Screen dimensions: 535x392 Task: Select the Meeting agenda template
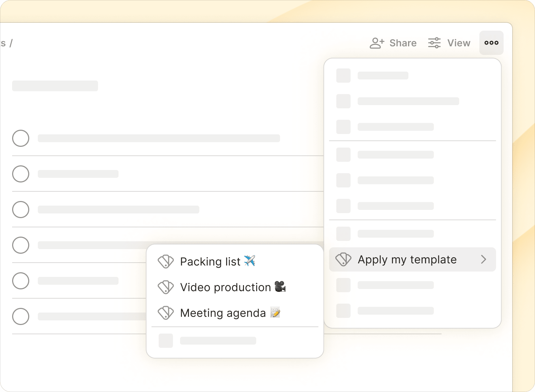(235, 313)
